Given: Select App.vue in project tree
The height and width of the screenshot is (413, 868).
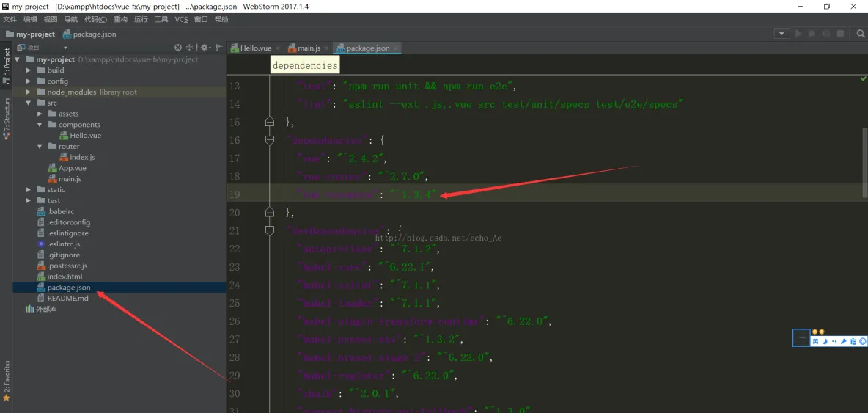Looking at the screenshot, I should (73, 168).
